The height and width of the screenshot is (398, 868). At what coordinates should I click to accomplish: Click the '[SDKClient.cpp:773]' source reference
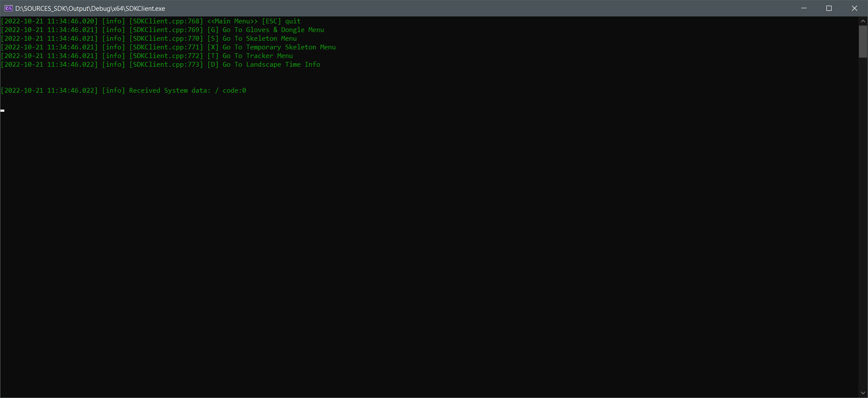(x=166, y=65)
